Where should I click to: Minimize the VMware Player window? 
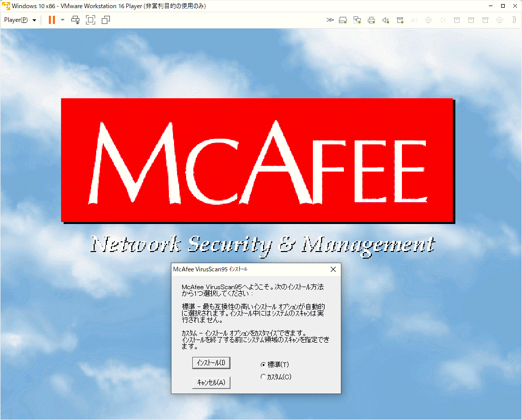click(x=490, y=6)
